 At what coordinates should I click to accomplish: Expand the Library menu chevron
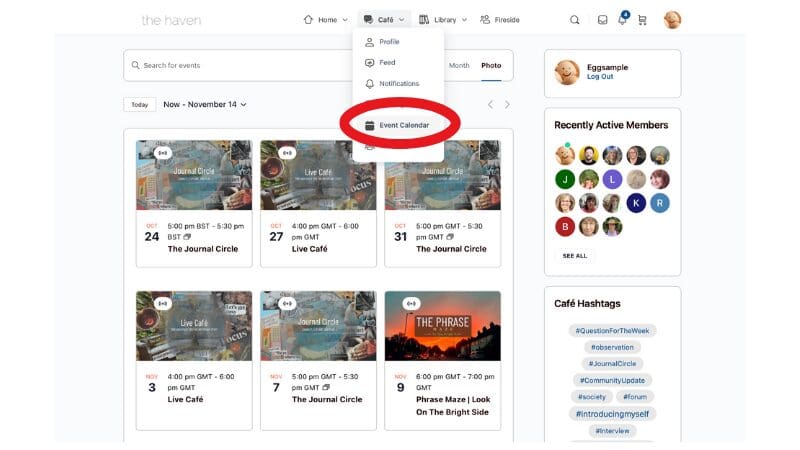(464, 20)
